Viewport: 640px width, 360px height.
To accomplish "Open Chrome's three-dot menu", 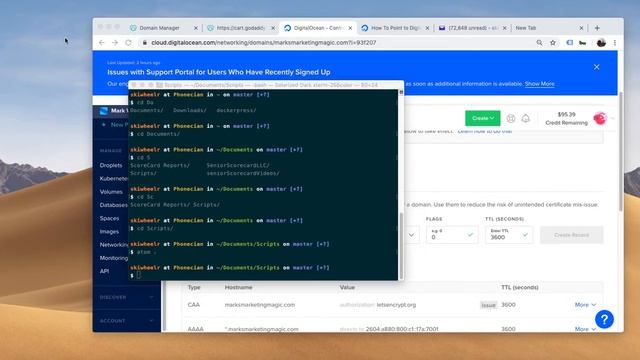I will pyautogui.click(x=615, y=42).
